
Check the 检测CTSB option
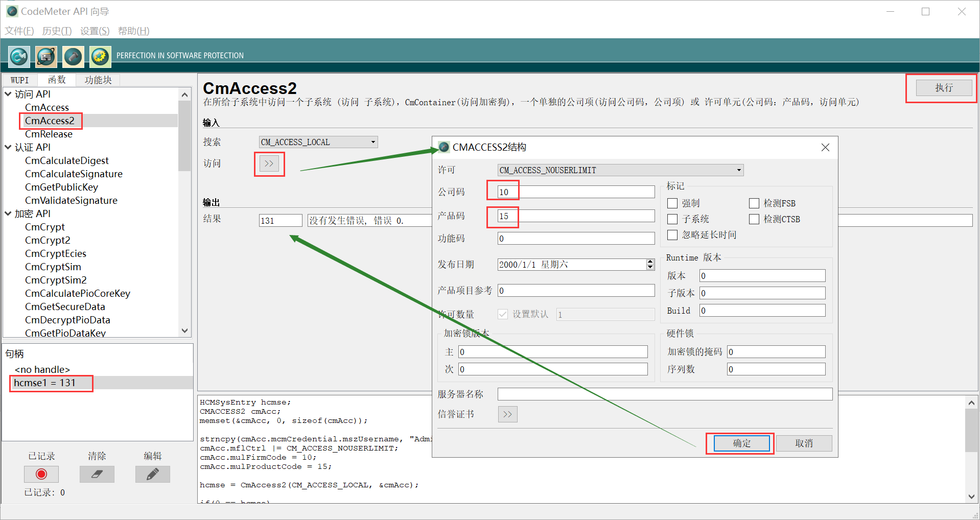tap(754, 219)
